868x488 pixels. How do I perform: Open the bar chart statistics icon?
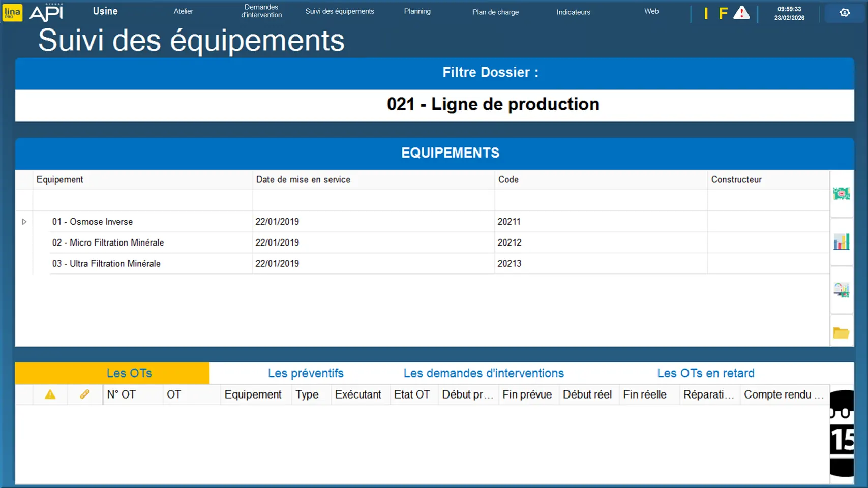coord(841,242)
